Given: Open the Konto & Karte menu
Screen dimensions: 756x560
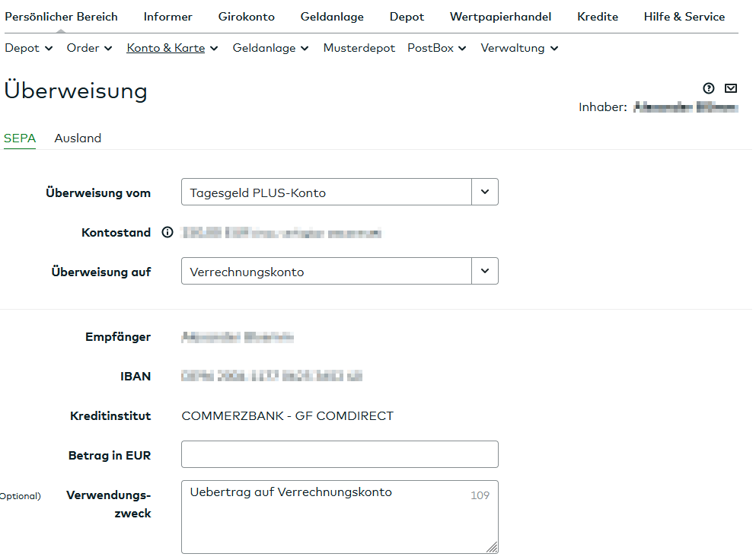Looking at the screenshot, I should coord(172,48).
